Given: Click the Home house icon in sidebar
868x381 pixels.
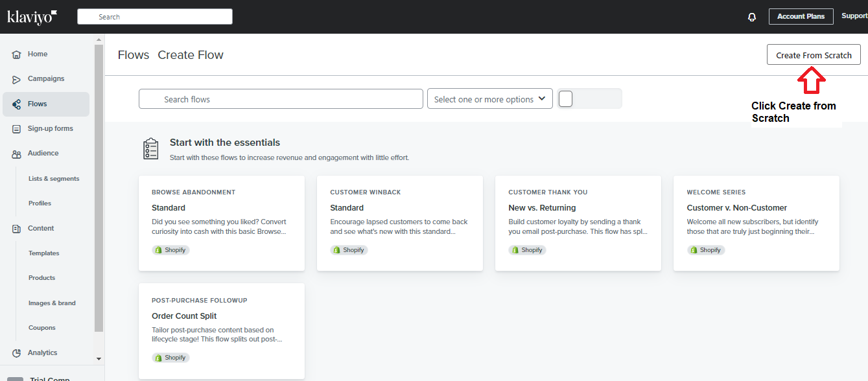Looking at the screenshot, I should [17, 54].
